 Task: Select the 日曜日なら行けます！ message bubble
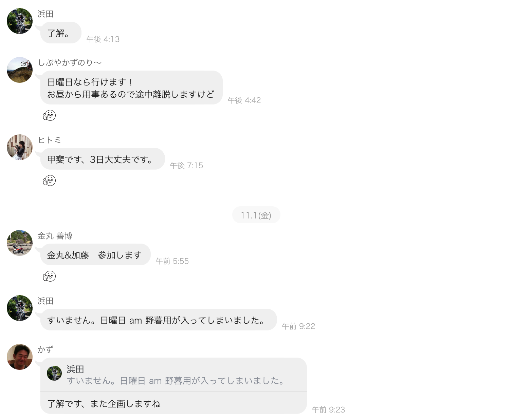pyautogui.click(x=131, y=88)
